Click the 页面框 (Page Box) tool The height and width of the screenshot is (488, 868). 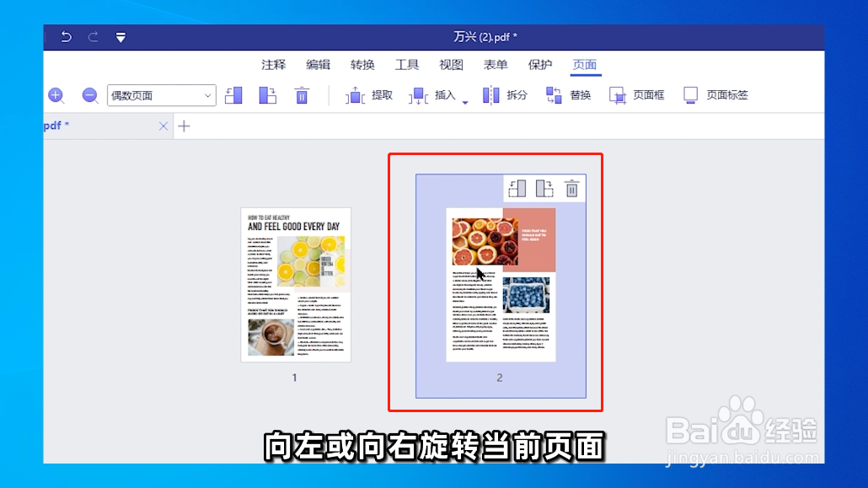point(637,94)
